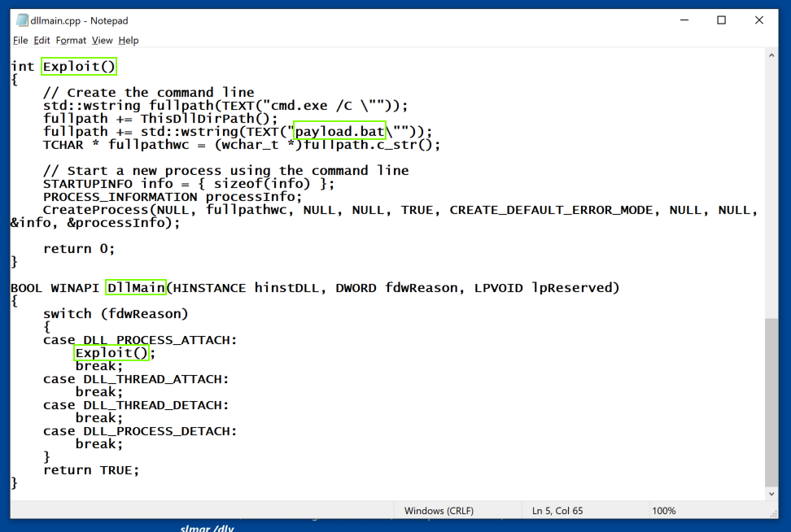
Task: Click 'case DLL_THREAD_DETACH:' line
Action: click(136, 405)
